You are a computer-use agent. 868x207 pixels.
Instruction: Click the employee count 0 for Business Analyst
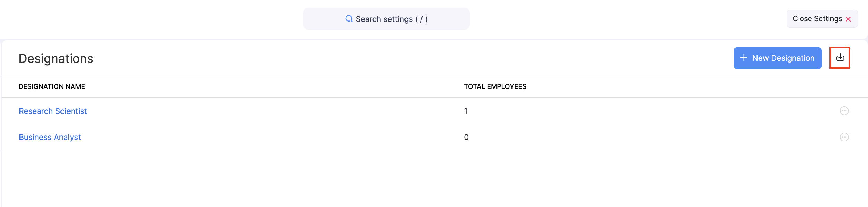466,137
